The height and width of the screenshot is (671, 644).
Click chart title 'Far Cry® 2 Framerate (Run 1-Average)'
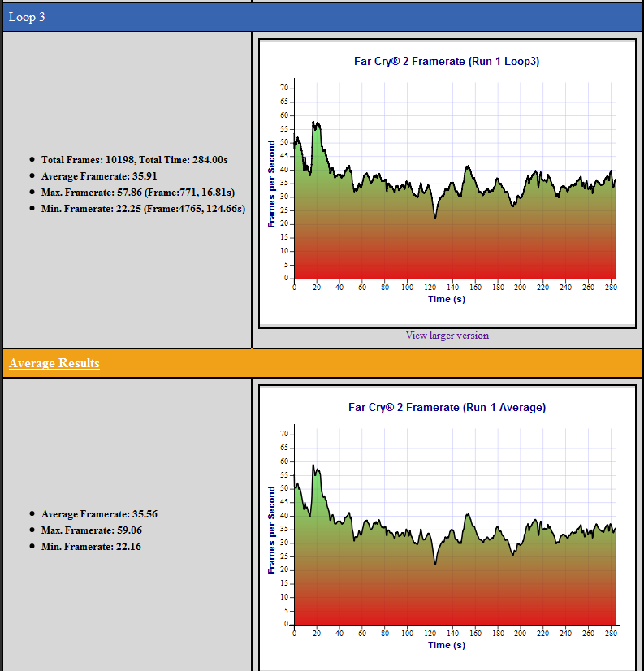(447, 407)
